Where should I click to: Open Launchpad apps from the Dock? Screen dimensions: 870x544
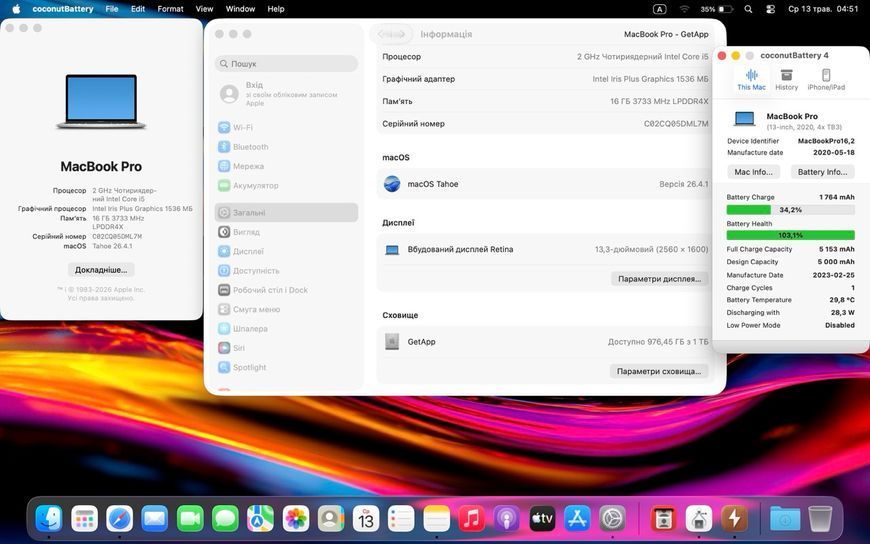[x=84, y=519]
